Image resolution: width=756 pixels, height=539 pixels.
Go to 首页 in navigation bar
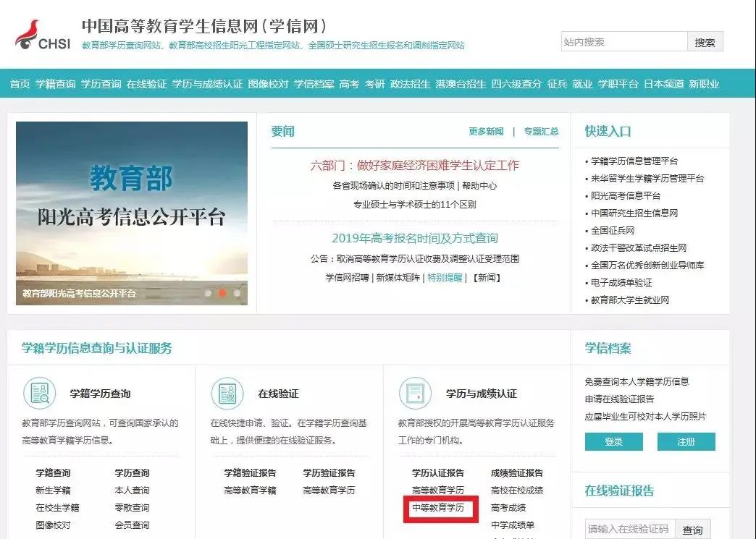(x=20, y=84)
